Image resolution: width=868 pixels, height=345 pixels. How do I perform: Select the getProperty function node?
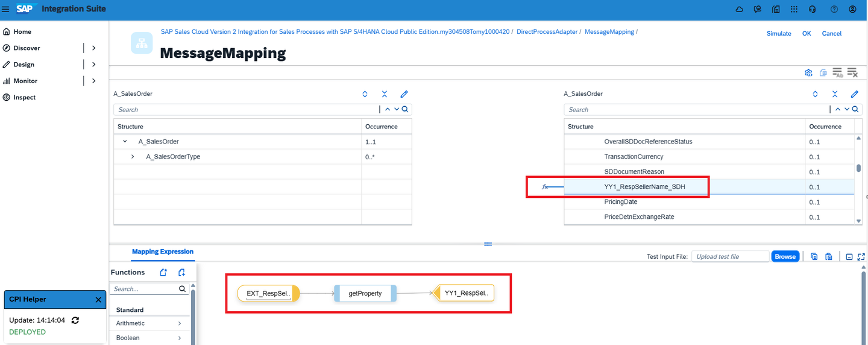[x=365, y=293]
